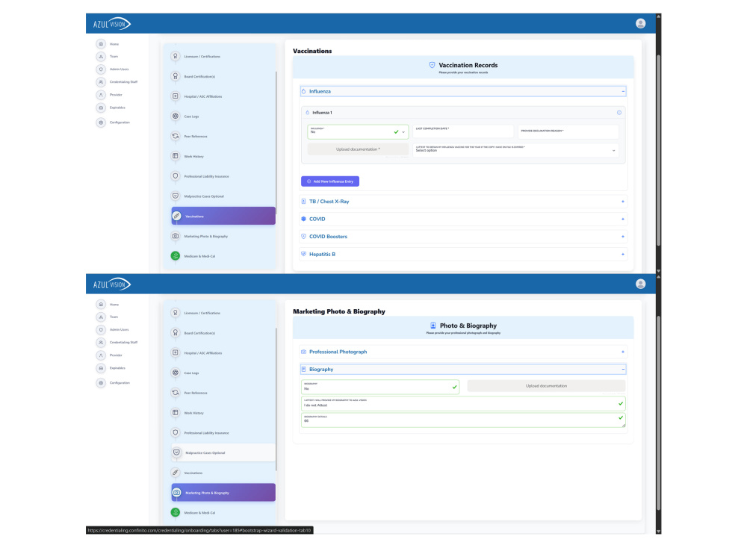Click Board Certification(s) step icon in upper Vaccinations screen
The width and height of the screenshot is (747, 560).
(176, 76)
